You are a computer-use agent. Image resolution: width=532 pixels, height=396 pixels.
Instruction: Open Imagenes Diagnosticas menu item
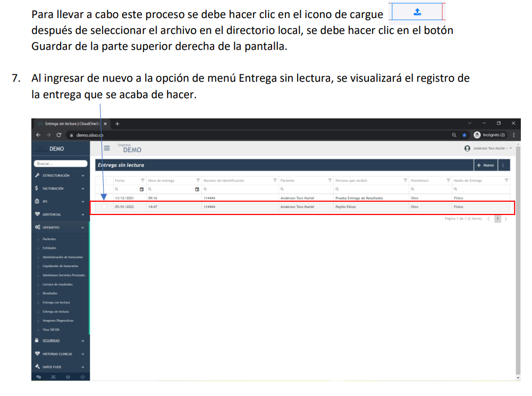58,321
